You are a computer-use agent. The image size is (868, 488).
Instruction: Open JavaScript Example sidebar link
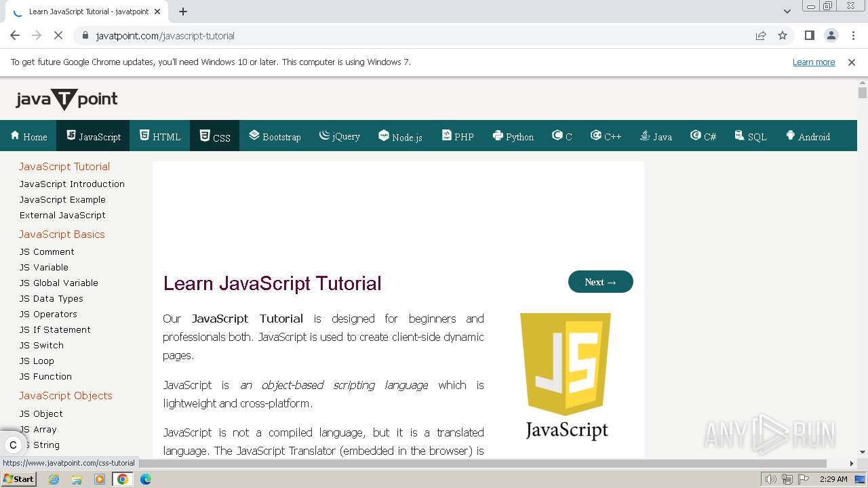(x=62, y=199)
